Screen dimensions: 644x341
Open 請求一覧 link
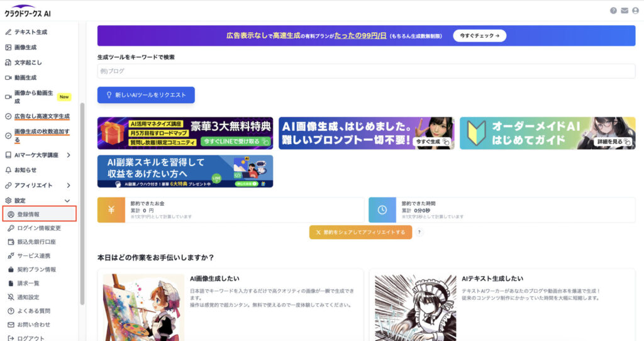tap(28, 284)
